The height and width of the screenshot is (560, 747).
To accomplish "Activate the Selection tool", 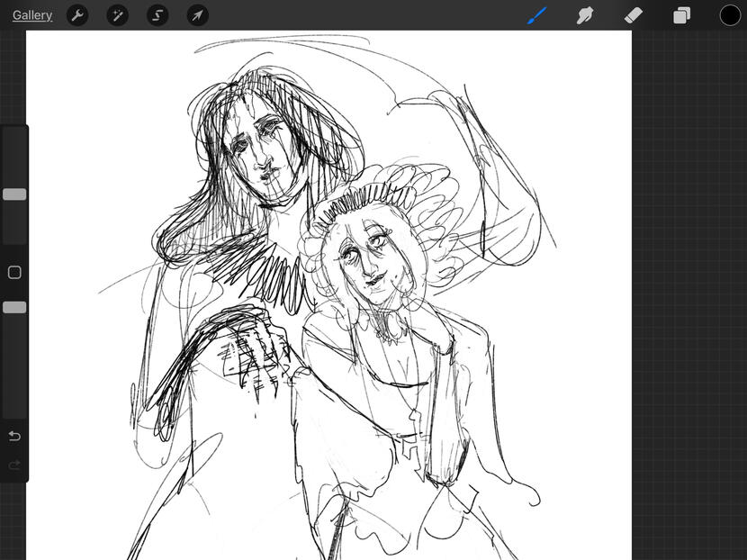I will (157, 15).
